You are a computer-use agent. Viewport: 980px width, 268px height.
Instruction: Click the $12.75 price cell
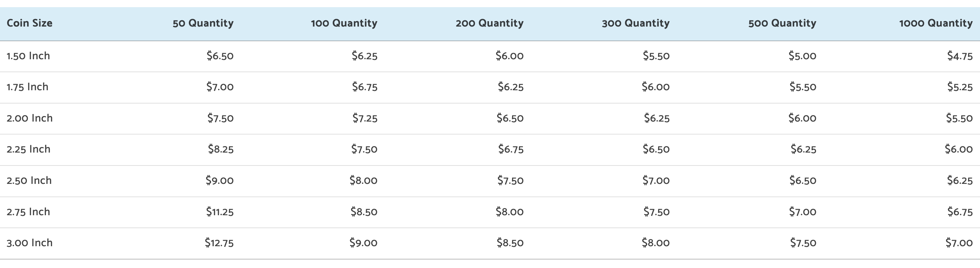pos(219,243)
